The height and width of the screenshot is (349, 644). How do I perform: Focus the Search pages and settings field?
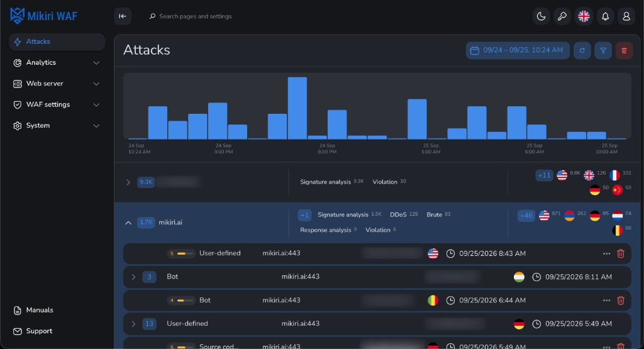195,16
